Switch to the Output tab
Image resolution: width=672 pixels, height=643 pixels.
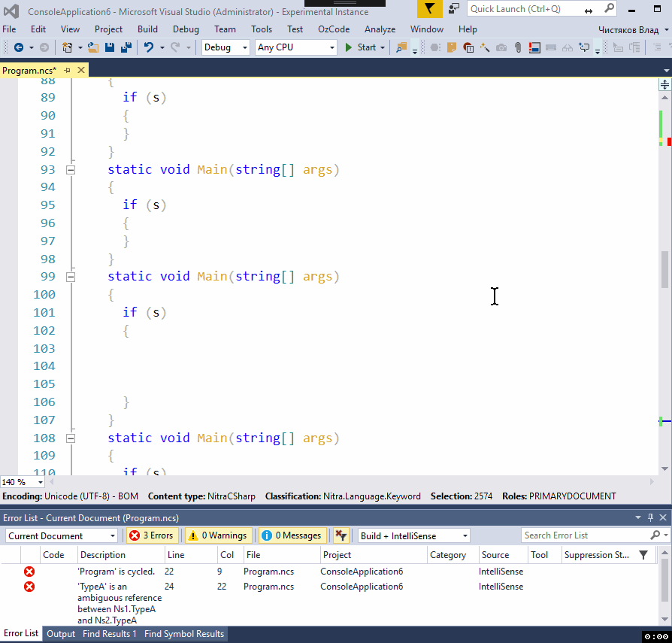click(61, 633)
